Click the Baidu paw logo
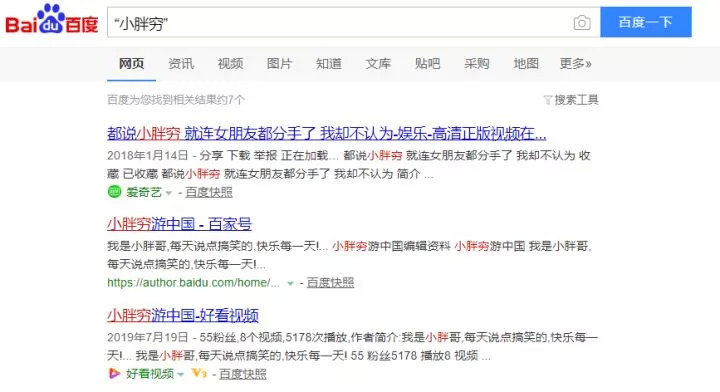This screenshot has width=720, height=392. coord(51,19)
